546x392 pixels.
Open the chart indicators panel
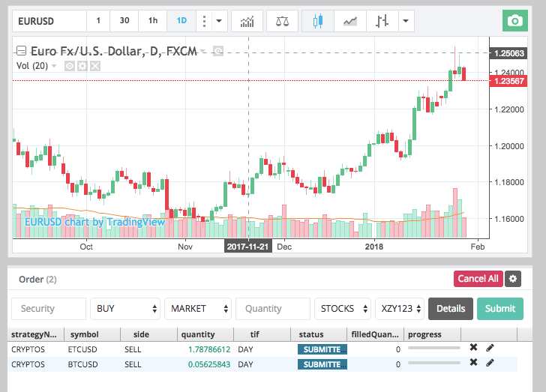[247, 20]
